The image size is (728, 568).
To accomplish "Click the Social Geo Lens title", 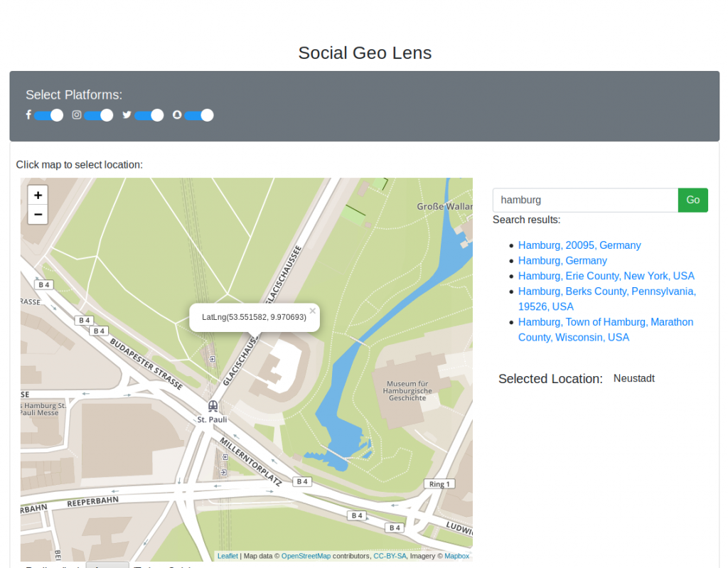I will click(365, 53).
